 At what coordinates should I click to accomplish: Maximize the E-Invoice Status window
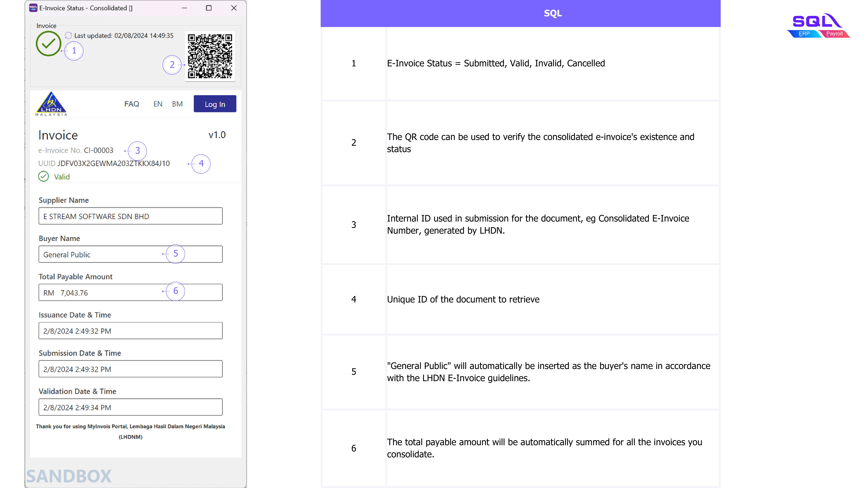209,8
